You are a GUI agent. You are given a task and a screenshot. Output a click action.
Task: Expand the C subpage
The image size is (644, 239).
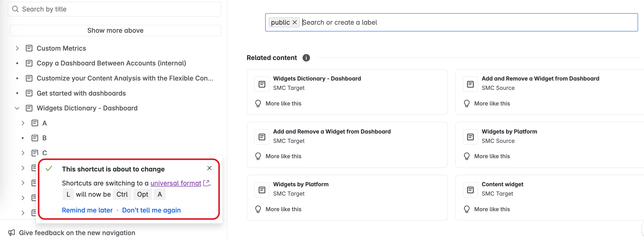click(23, 153)
